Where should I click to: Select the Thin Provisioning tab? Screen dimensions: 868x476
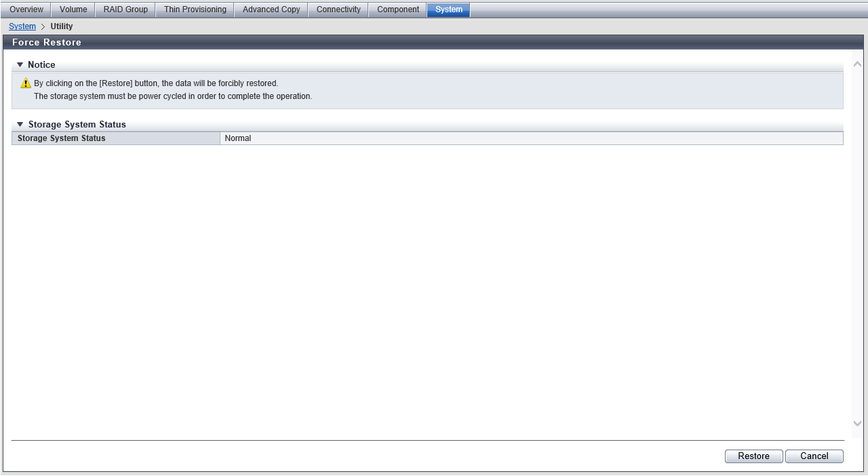tap(195, 9)
